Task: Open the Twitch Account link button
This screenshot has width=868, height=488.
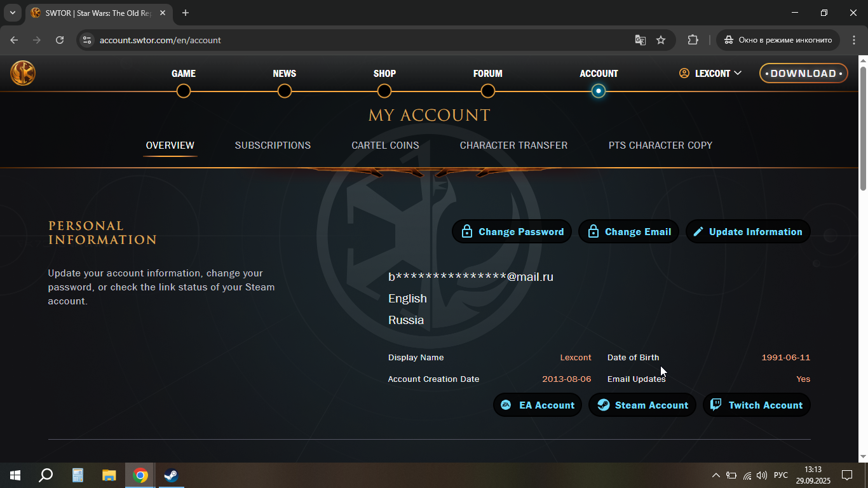Action: (756, 405)
